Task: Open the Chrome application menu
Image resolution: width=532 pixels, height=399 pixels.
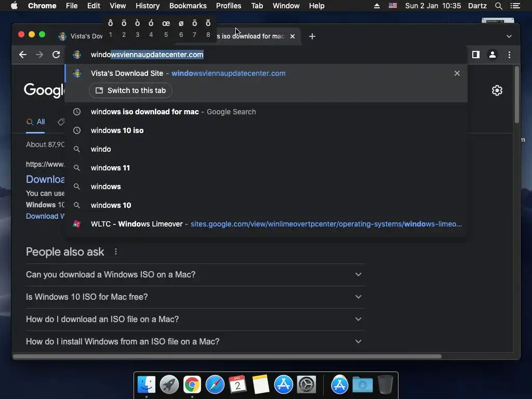Action: (42, 6)
